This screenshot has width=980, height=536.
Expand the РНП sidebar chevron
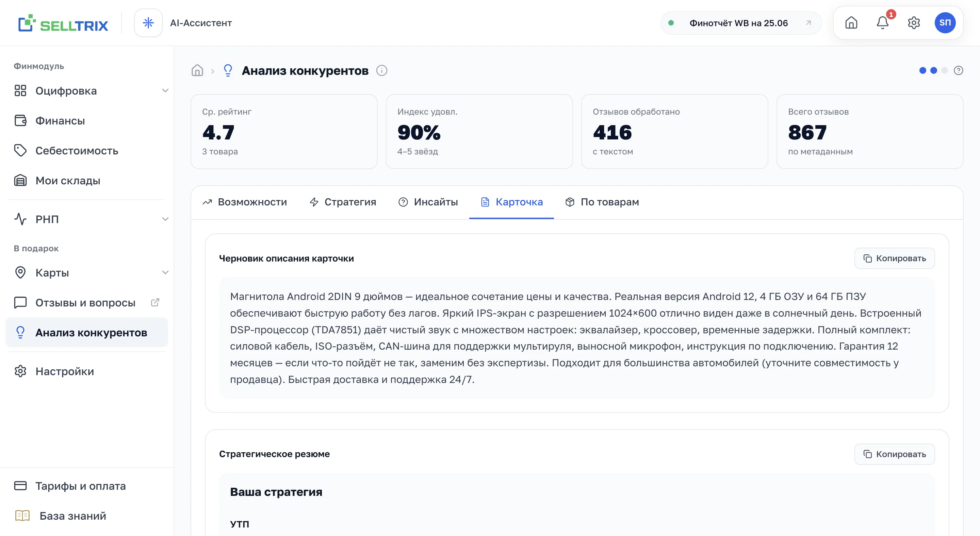[165, 219]
